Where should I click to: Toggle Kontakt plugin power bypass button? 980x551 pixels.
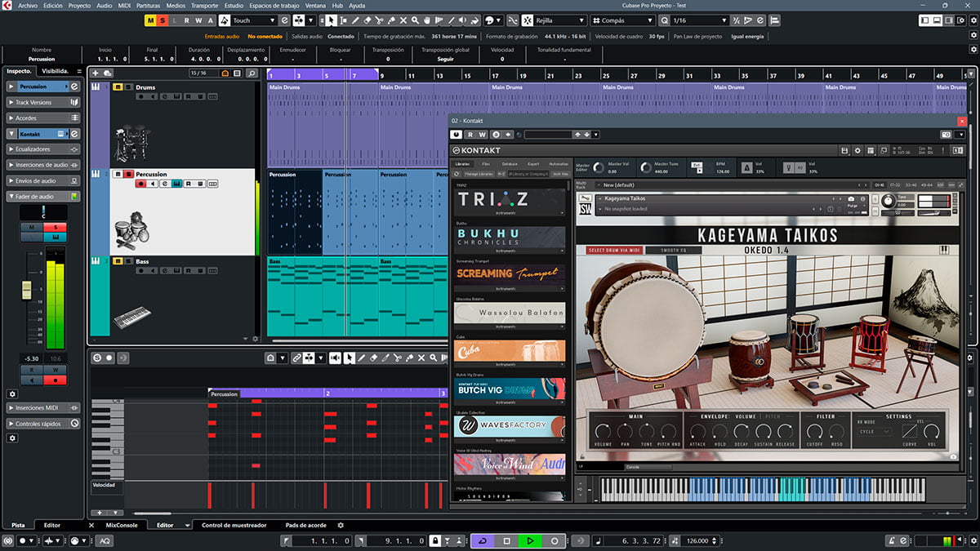click(457, 135)
